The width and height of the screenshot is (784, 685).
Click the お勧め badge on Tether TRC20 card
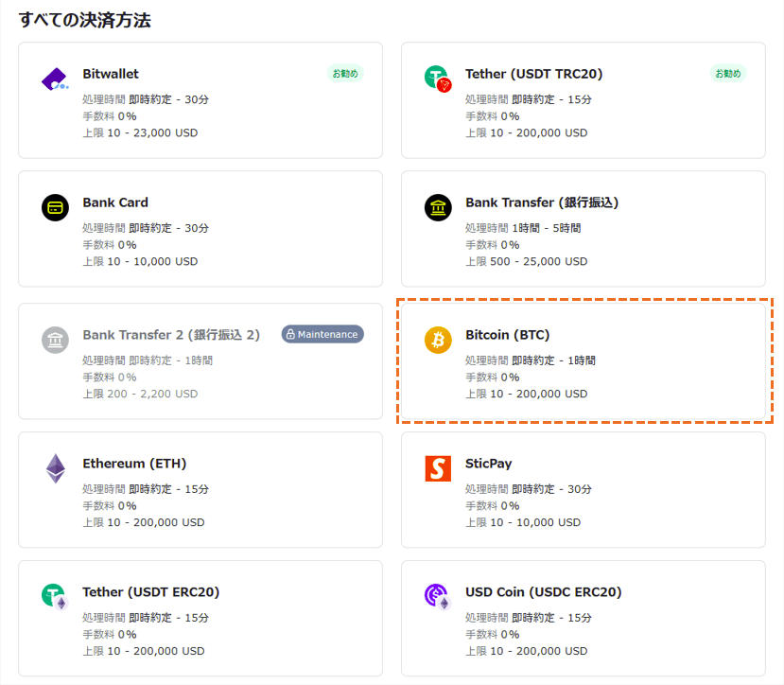click(x=728, y=74)
